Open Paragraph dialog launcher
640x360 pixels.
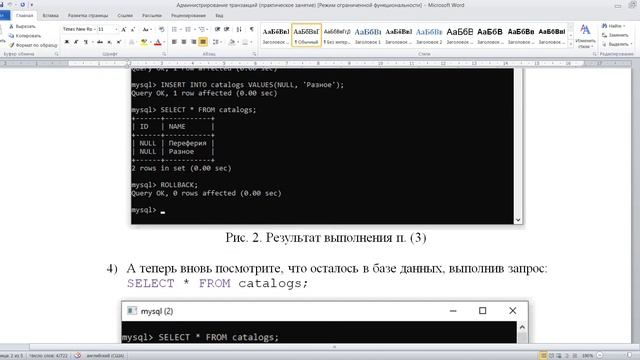[254, 54]
